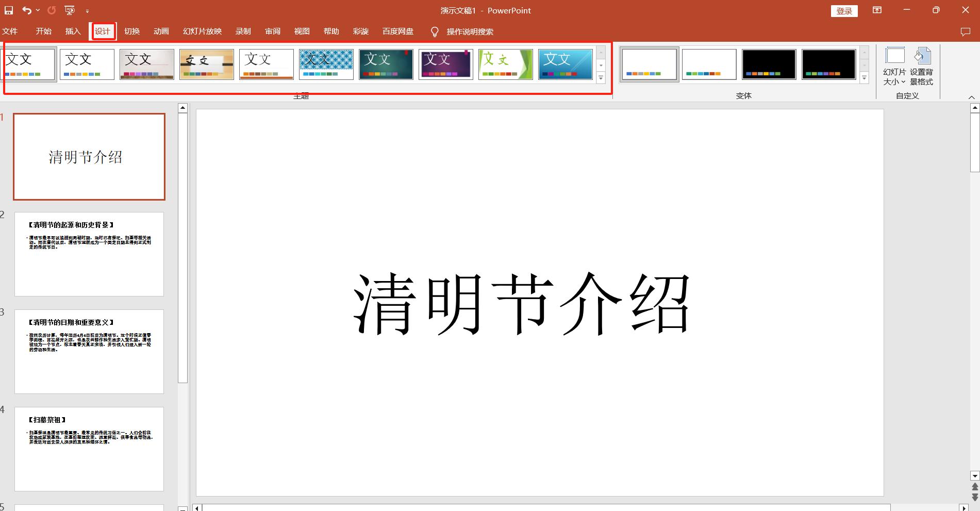Click the 登录 sign-in button
Viewport: 980px width, 511px height.
pyautogui.click(x=844, y=10)
